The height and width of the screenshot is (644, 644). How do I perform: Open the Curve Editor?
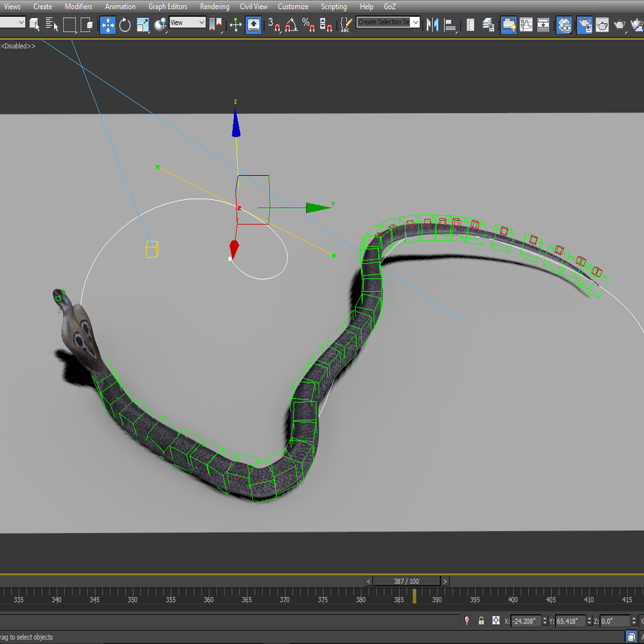pos(527,25)
